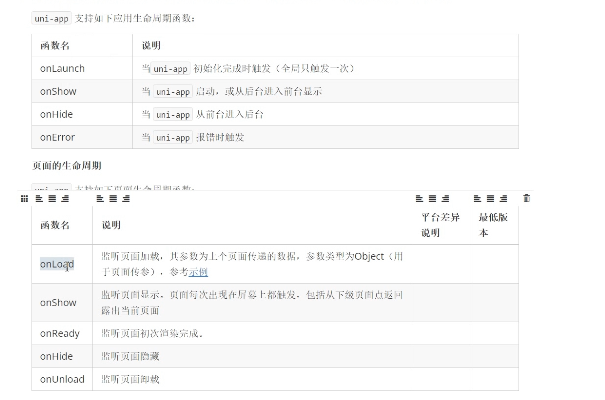Click the selected onLoad cell text
Screen dimensions: 605x400
click(57, 264)
